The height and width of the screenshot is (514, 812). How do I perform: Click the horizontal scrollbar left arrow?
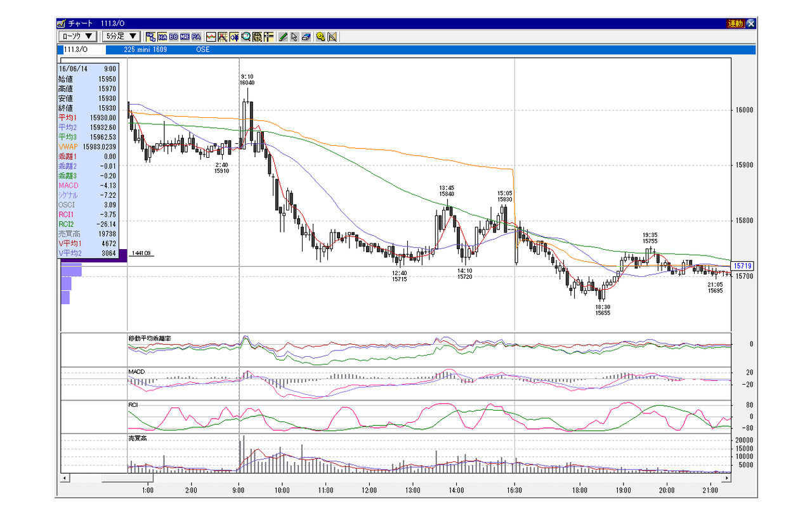64,478
